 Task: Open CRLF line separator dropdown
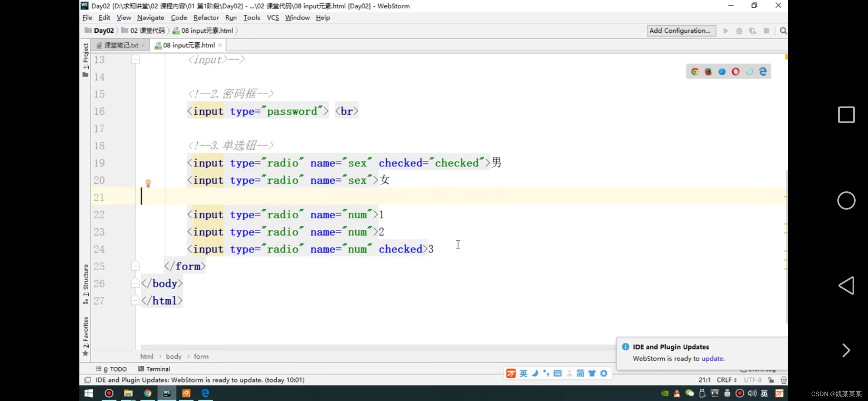pos(726,380)
